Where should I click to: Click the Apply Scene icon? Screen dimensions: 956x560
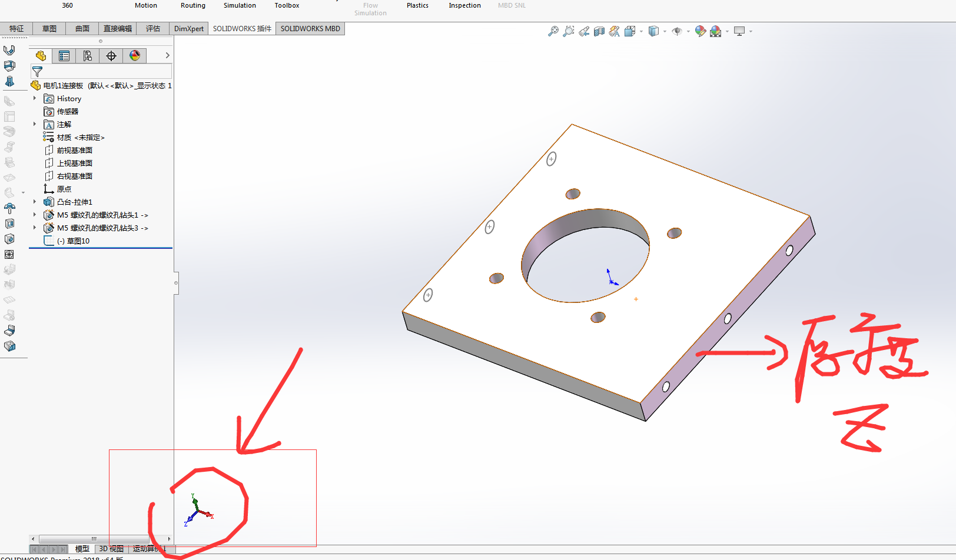point(716,31)
